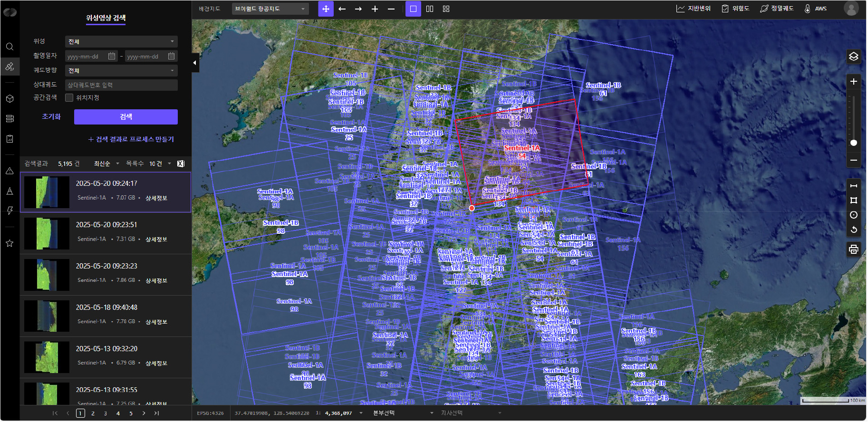Open the clipboard report sidebar icon

pyautogui.click(x=10, y=139)
